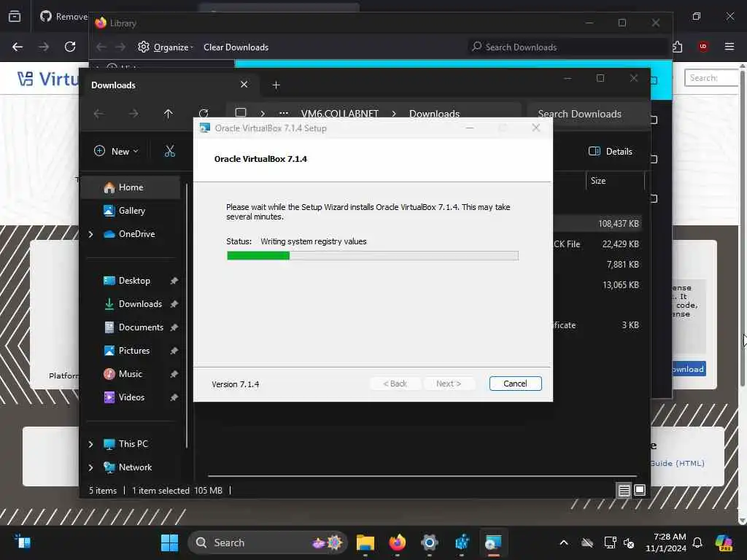747x560 pixels.
Task: Click Search Downloads box in Explorer
Action: [x=588, y=114]
